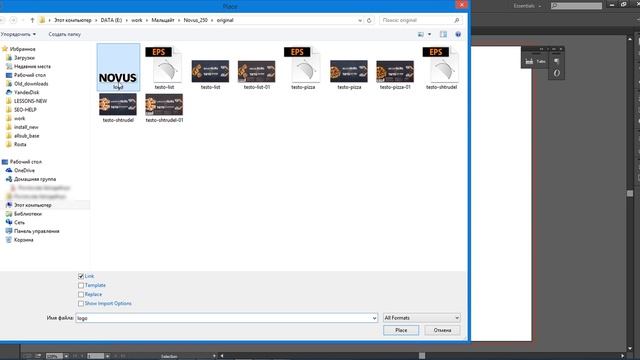This screenshot has height=360, width=640.
Task: Click Создать папку to create folder
Action: 64,34
